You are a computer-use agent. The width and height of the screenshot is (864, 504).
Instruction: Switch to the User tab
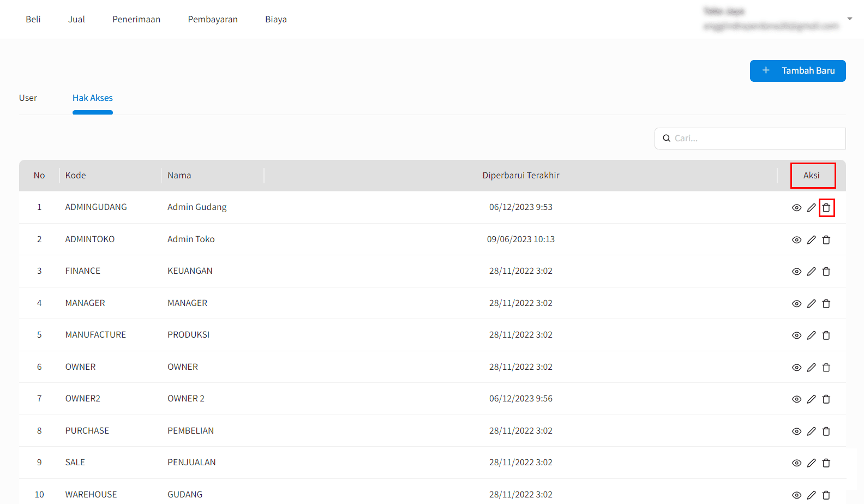coord(28,98)
